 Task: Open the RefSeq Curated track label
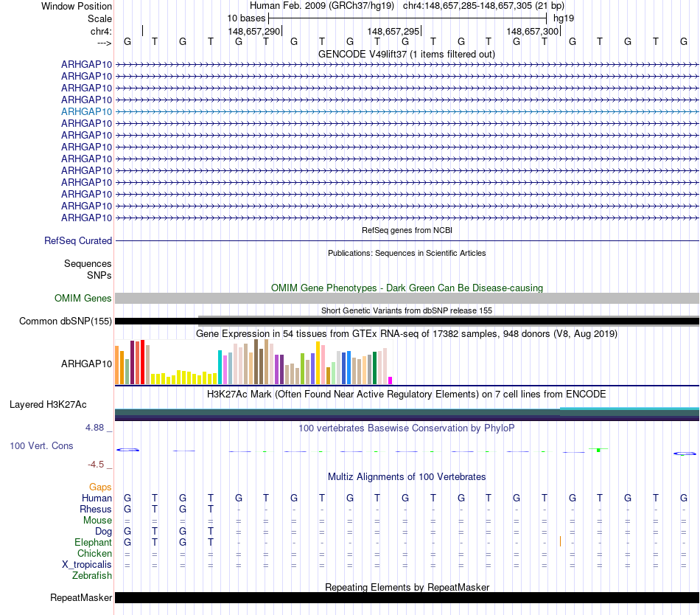click(78, 240)
